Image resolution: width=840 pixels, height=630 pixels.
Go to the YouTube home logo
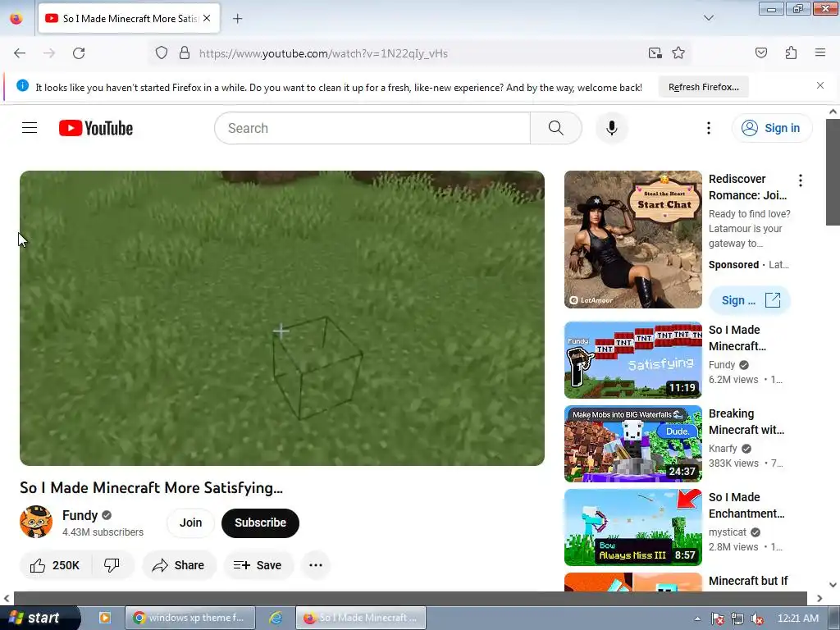click(96, 128)
